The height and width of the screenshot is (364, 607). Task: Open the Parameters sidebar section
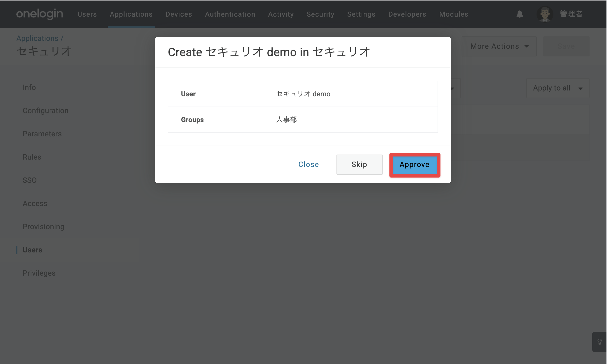(x=42, y=134)
